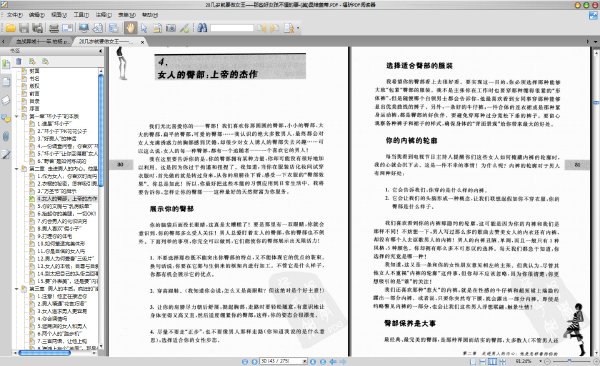Image resolution: width=600 pixels, height=366 pixels.
Task: Open the first menu in menu bar
Action: point(14,15)
